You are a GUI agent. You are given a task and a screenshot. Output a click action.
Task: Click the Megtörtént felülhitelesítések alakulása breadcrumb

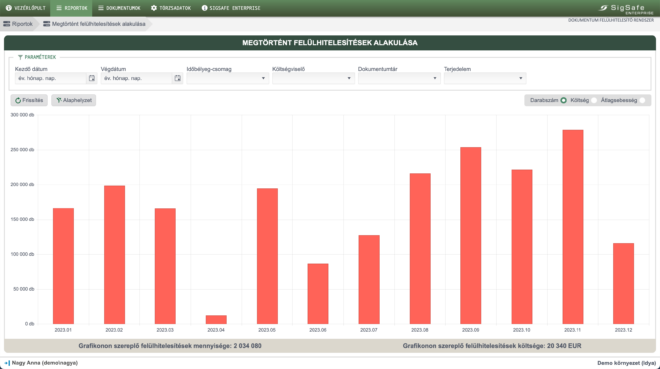tap(94, 24)
